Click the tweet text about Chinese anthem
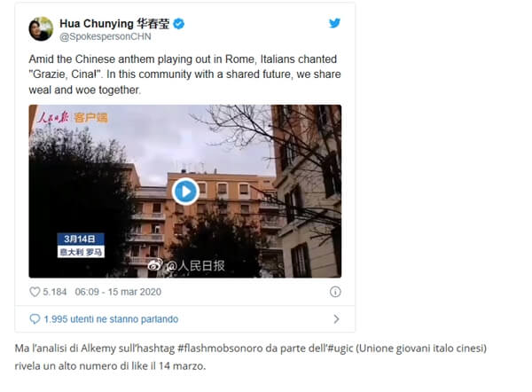This screenshot has width=532, height=392. (x=184, y=74)
